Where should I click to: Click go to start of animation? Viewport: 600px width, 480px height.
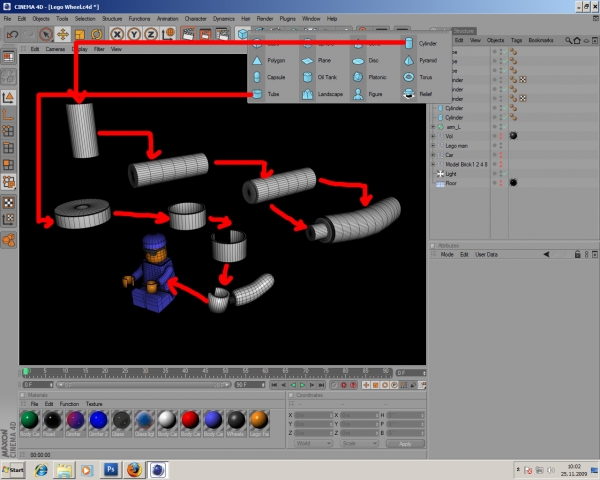pos(274,385)
